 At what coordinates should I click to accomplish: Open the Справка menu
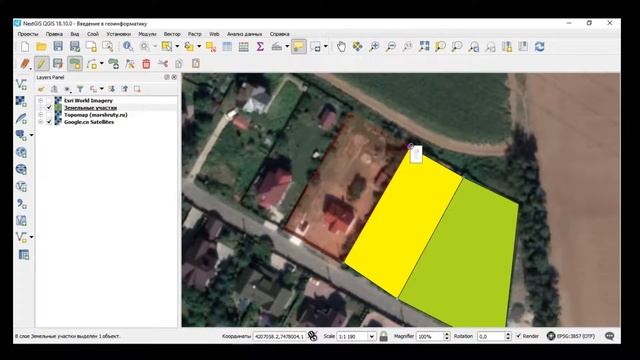click(x=280, y=34)
